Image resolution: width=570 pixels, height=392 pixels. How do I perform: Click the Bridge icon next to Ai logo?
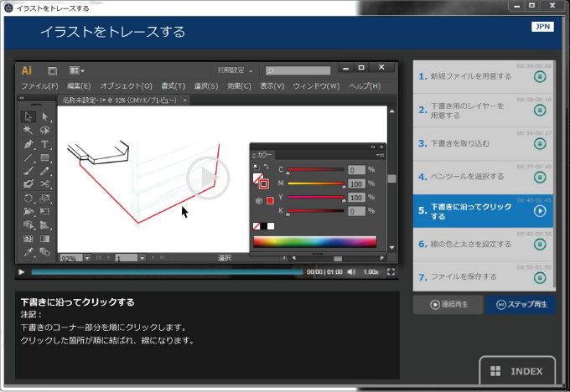pyautogui.click(x=52, y=70)
